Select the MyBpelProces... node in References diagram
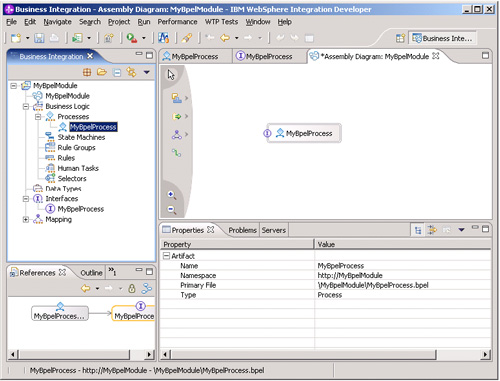Viewport: 500px width, 381px height. 60,313
